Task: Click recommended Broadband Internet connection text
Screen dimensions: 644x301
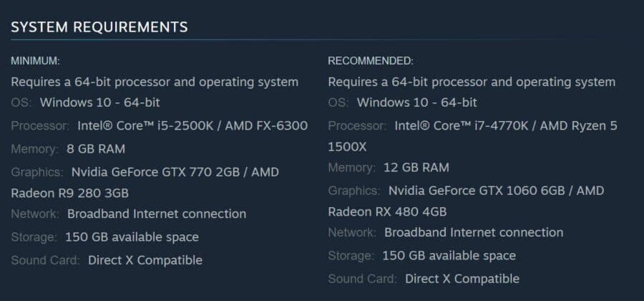Action: (x=473, y=232)
